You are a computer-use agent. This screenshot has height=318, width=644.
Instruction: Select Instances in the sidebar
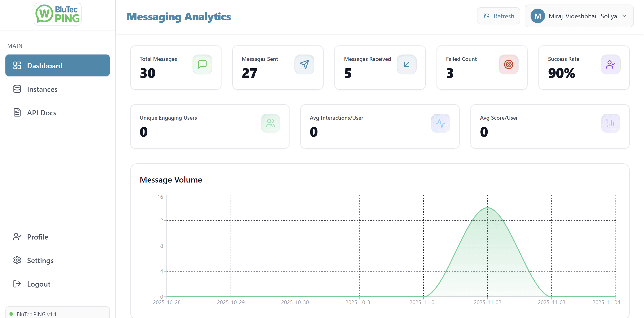pos(42,89)
